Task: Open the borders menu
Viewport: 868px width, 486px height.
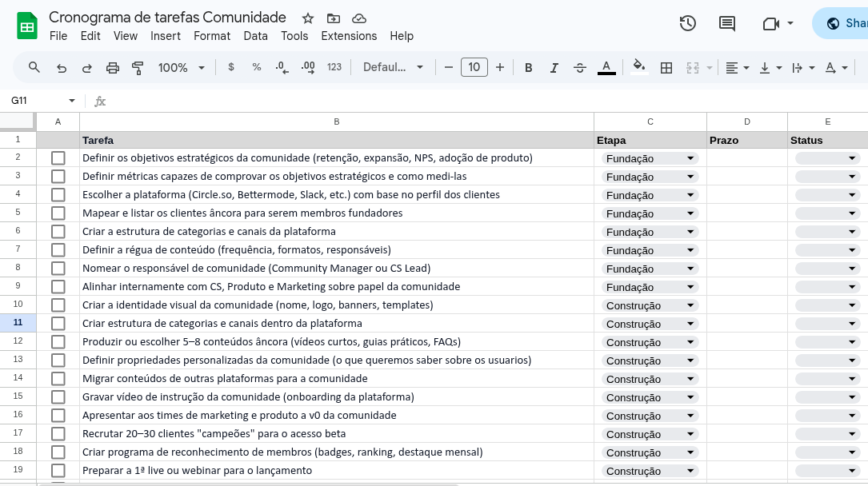Action: pyautogui.click(x=666, y=67)
